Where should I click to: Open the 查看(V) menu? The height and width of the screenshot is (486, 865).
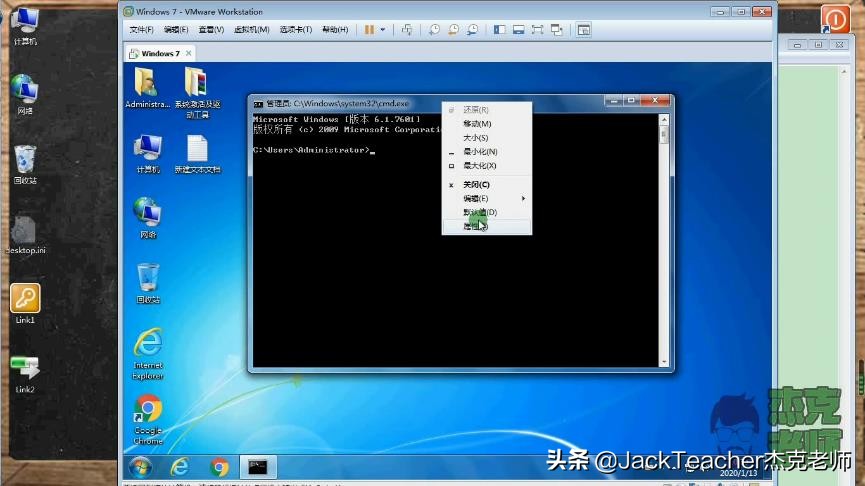pos(211,30)
